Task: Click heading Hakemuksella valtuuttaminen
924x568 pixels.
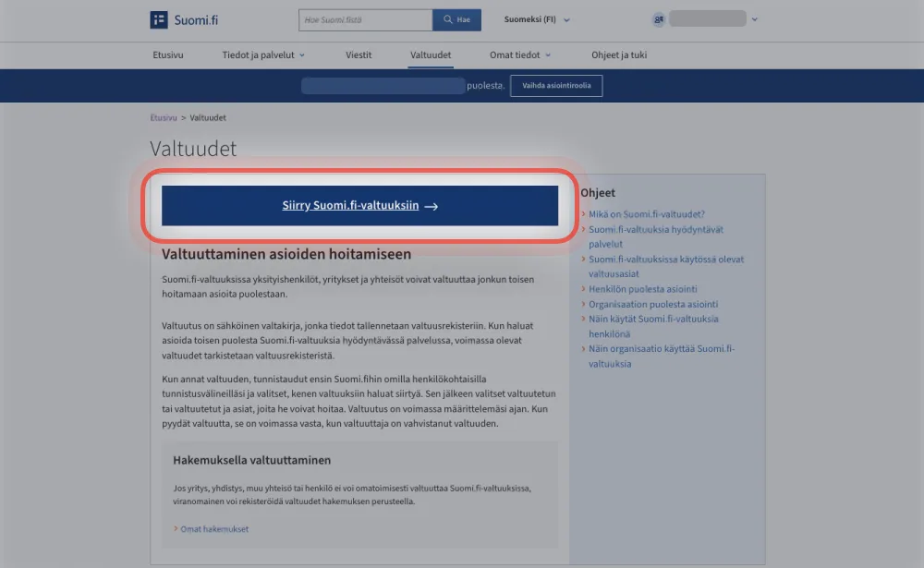Action: [x=251, y=460]
